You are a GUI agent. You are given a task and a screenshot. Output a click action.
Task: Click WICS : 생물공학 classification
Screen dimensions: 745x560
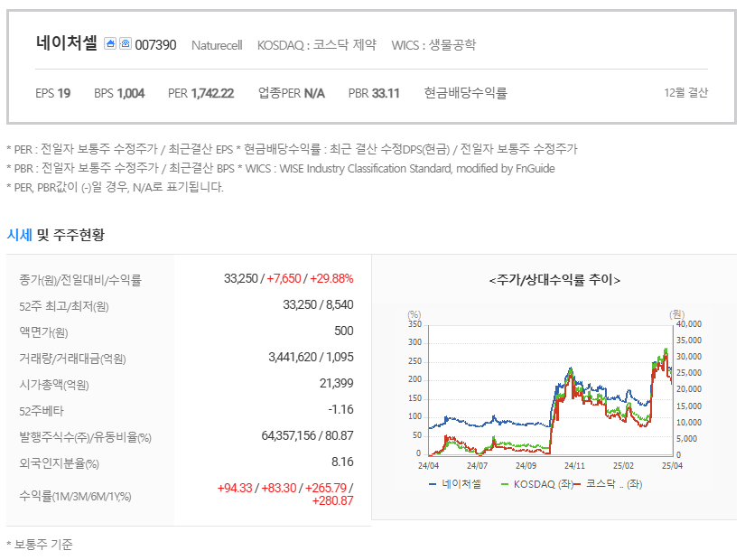click(433, 45)
